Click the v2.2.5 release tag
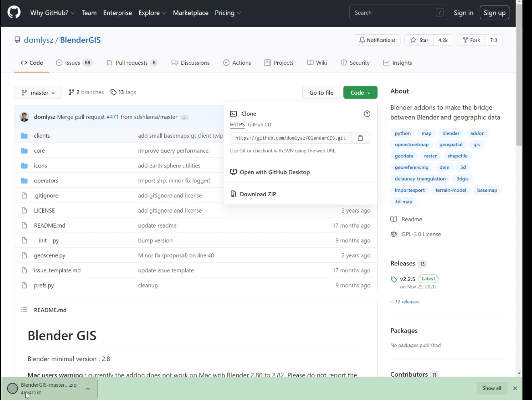The height and width of the screenshot is (400, 532). (x=407, y=279)
